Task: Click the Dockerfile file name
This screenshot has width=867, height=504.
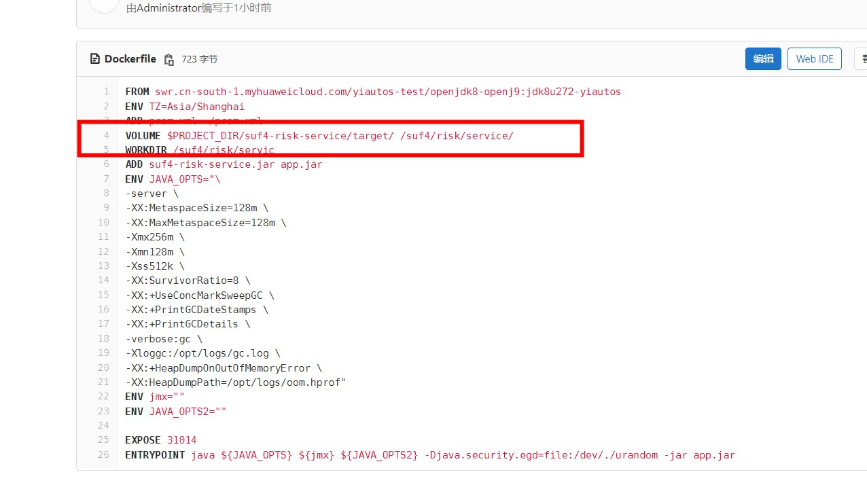Action: coord(130,59)
